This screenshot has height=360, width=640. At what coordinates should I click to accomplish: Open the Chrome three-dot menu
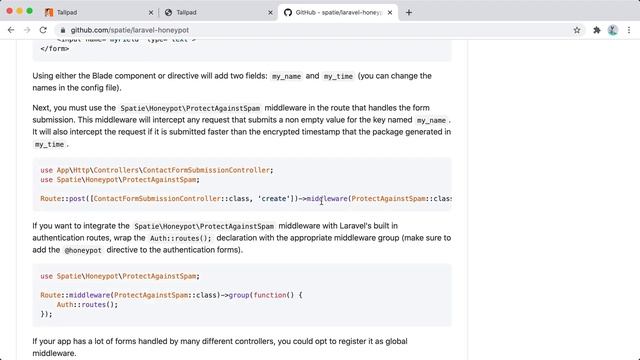629,30
